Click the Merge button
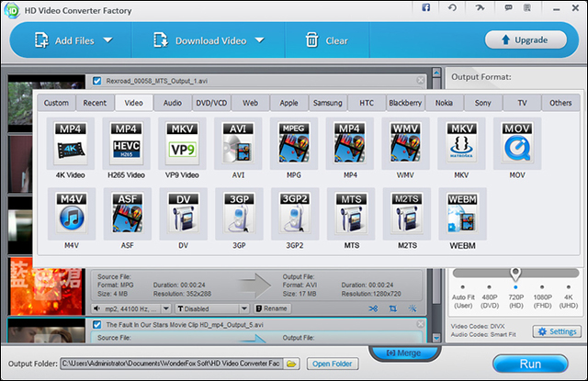The width and height of the screenshot is (588, 381). [404, 353]
